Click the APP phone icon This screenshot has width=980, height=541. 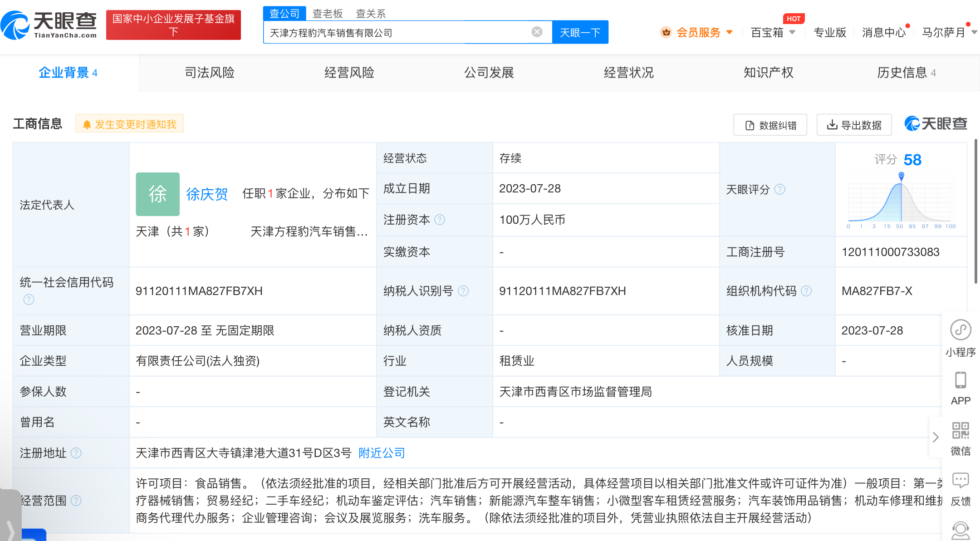960,380
